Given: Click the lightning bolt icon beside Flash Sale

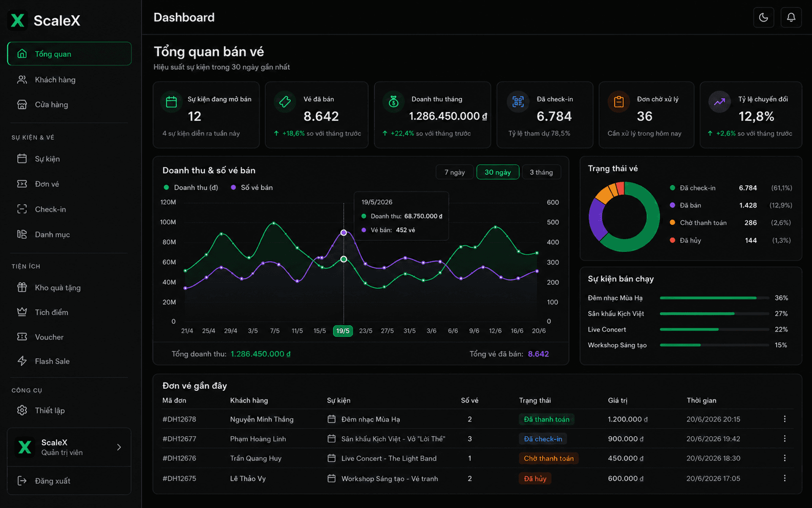Looking at the screenshot, I should tap(22, 361).
